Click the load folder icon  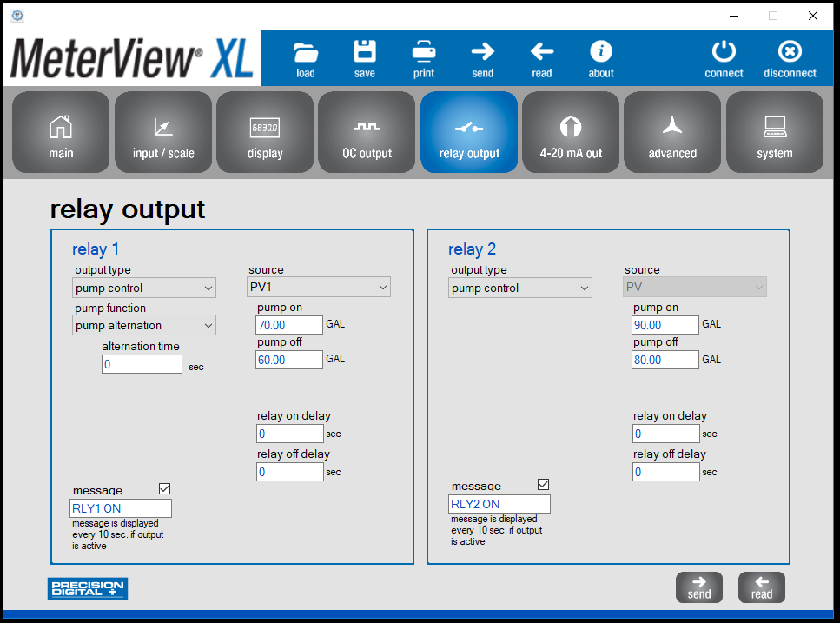coord(306,52)
